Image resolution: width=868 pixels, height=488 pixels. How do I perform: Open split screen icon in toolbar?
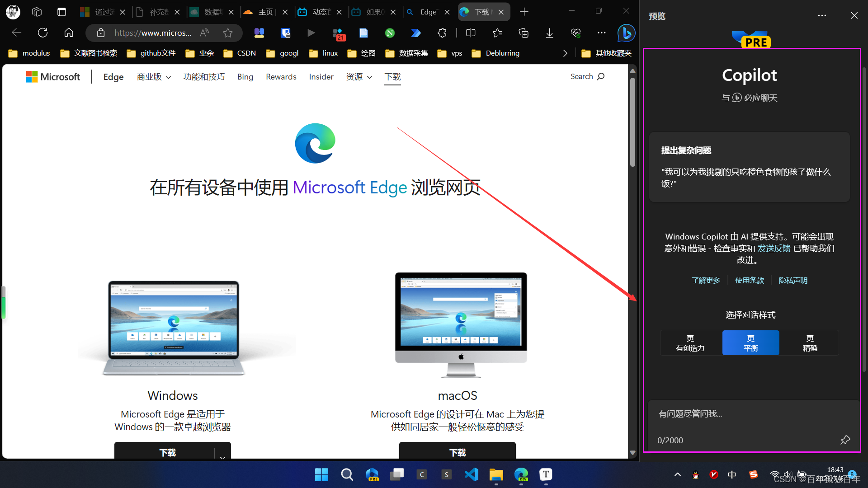click(x=471, y=33)
